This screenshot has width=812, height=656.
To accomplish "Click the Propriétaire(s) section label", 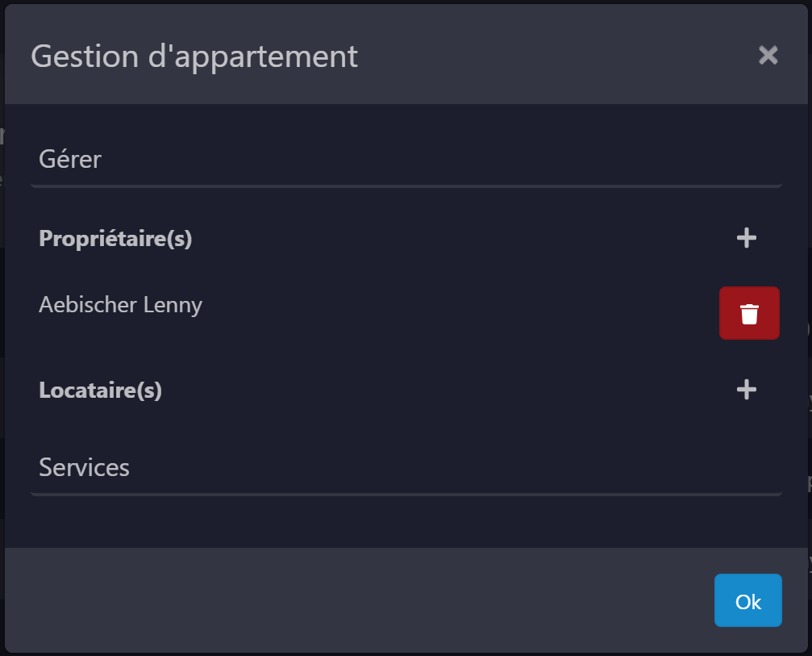I will tap(115, 239).
